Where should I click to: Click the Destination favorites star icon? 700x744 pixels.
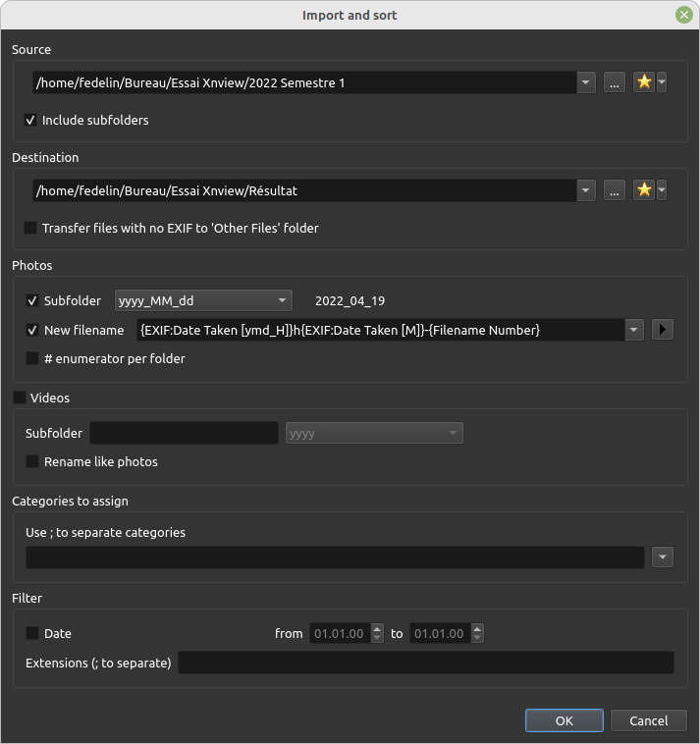click(643, 190)
